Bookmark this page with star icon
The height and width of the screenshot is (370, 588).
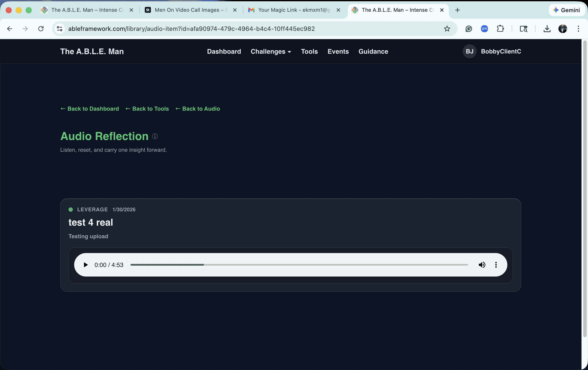447,29
